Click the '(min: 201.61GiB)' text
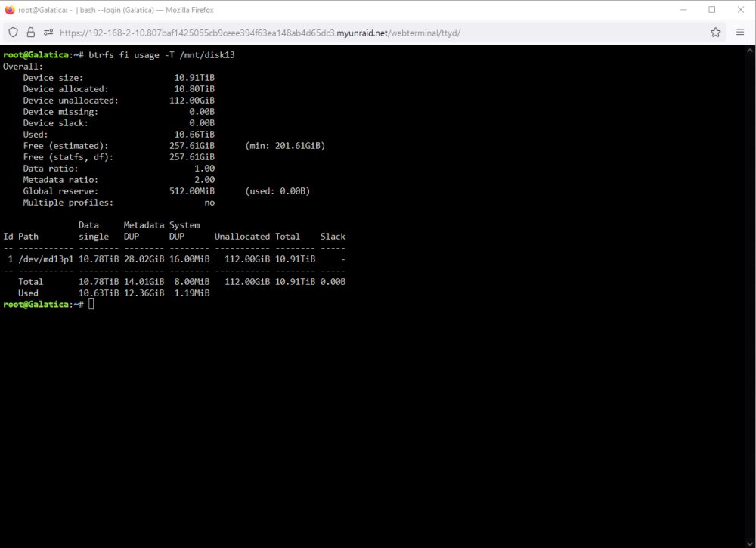Viewport: 756px width, 548px height. tap(285, 146)
